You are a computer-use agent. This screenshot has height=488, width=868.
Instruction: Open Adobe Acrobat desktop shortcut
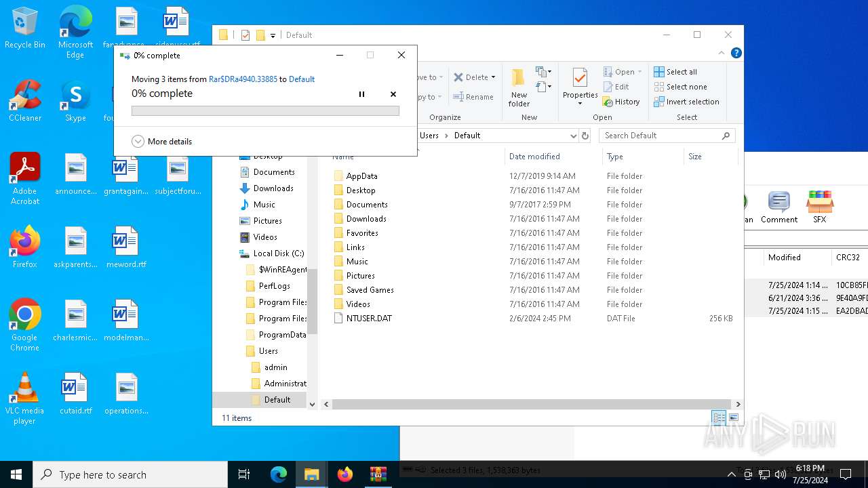(25, 179)
